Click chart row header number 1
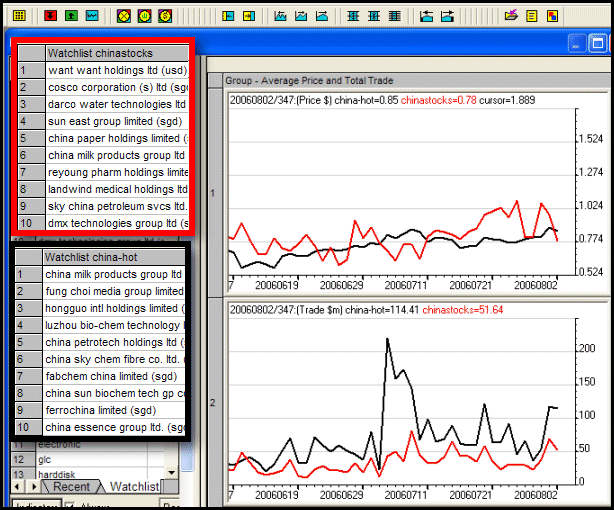The height and width of the screenshot is (510, 614). (x=215, y=193)
